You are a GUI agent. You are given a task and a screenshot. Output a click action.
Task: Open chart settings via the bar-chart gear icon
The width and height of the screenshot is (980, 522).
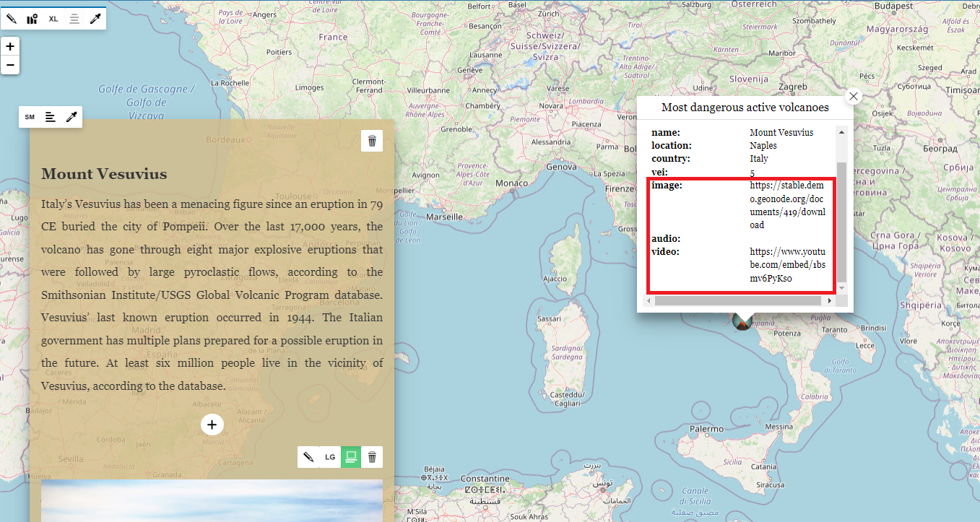point(32,18)
